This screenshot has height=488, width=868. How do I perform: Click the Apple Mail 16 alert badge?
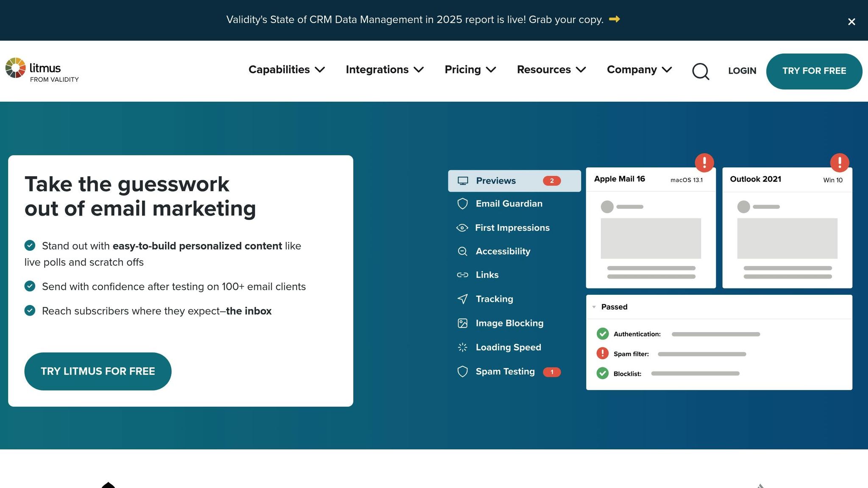point(704,162)
